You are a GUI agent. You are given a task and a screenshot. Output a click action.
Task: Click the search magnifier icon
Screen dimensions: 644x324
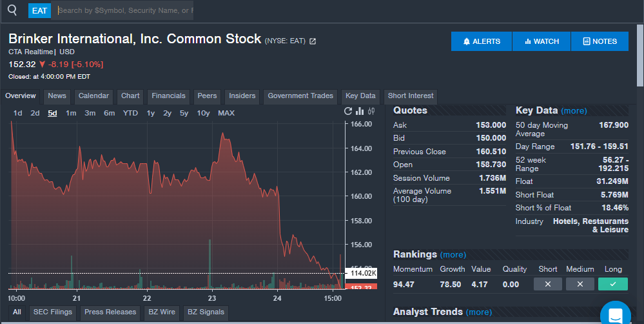[12, 10]
